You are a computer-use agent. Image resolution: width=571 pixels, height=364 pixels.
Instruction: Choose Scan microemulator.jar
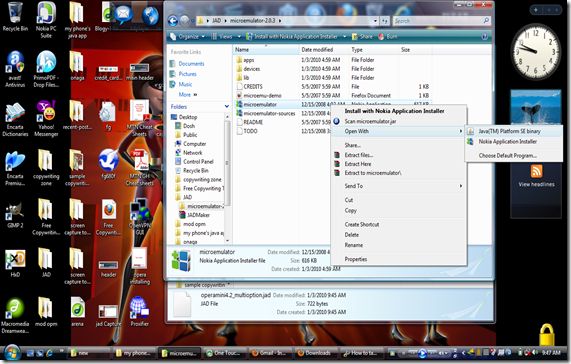point(370,121)
